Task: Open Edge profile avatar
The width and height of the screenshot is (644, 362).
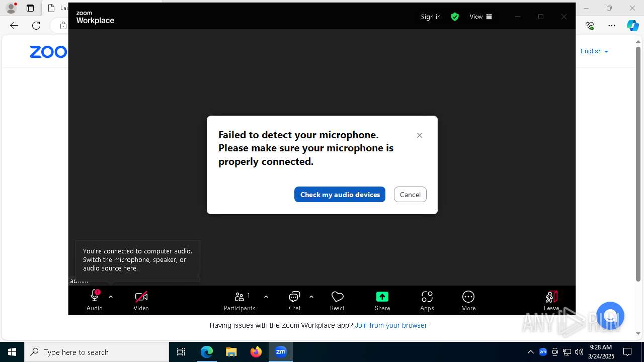Action: 11,8
